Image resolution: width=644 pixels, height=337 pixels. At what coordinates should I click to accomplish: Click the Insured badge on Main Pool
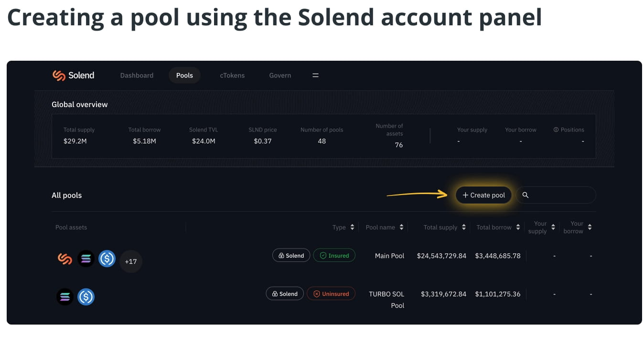click(x=334, y=256)
